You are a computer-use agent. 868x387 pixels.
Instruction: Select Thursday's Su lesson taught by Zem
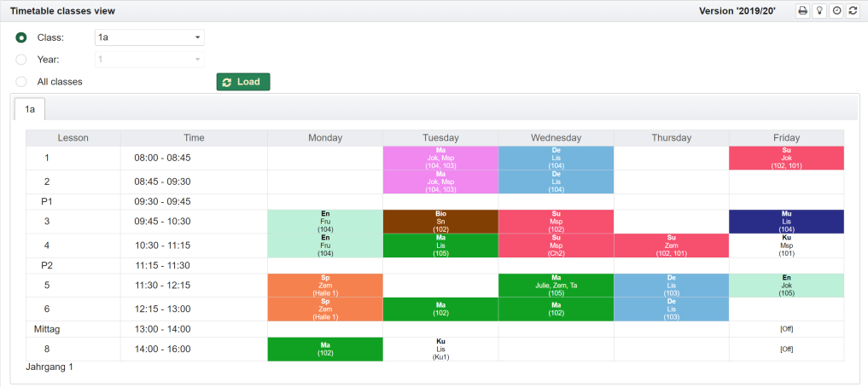pyautogui.click(x=671, y=245)
